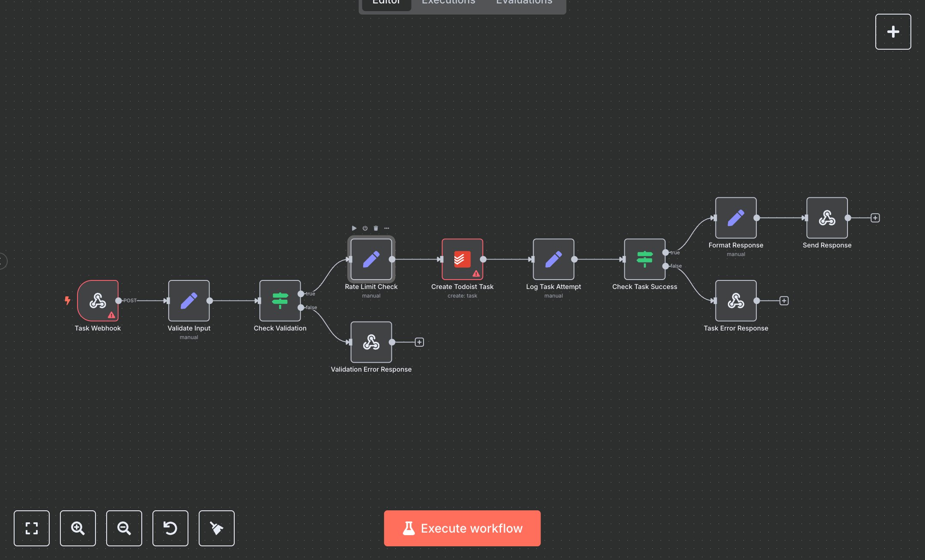925x560 pixels.
Task: Select the Check Validation IF node
Action: pyautogui.click(x=280, y=301)
